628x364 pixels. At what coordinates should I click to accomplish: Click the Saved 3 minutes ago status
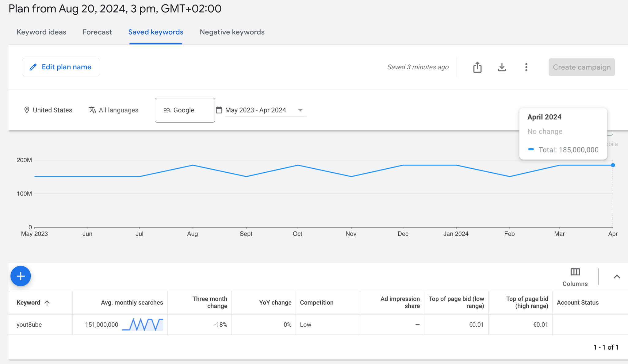point(418,67)
